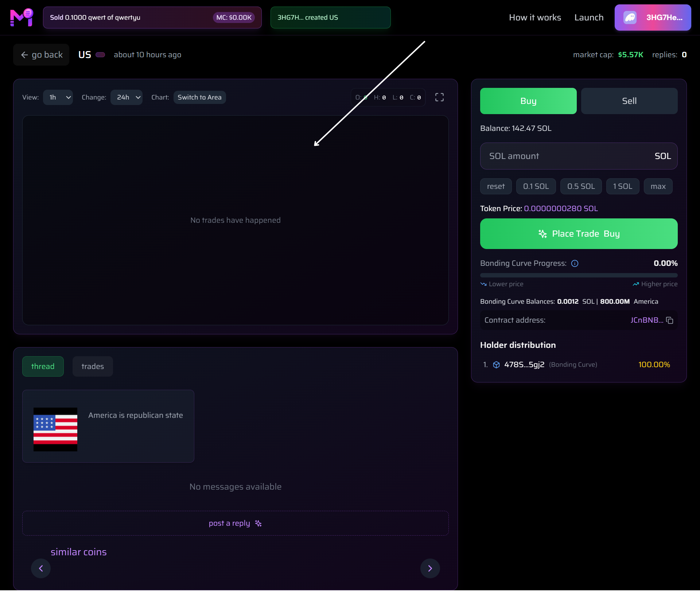Image resolution: width=700 pixels, height=591 pixels.
Task: Click wallet avatar icon in header
Action: [630, 18]
